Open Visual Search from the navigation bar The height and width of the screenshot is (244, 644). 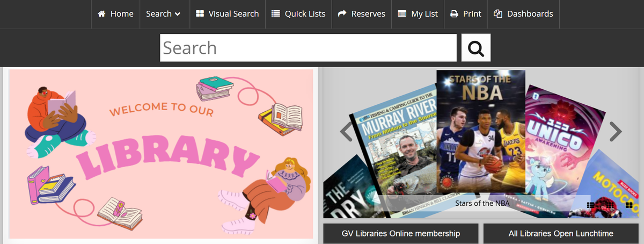tap(227, 14)
